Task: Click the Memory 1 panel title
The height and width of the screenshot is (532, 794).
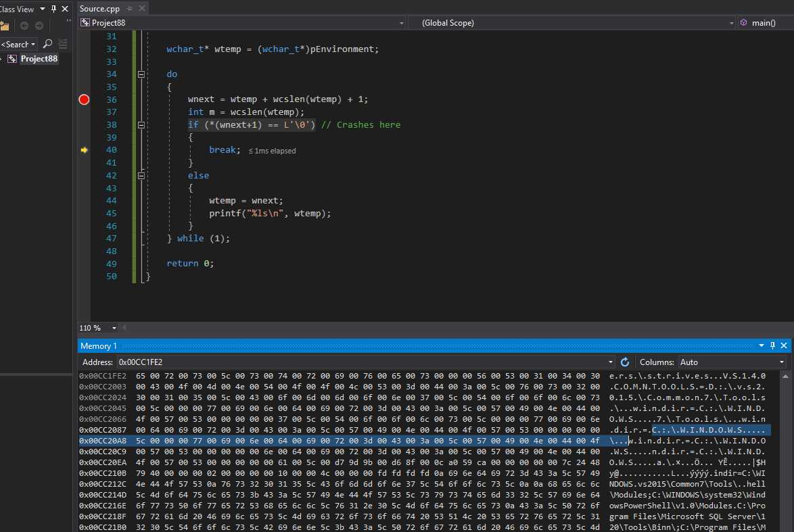Action: click(x=99, y=345)
